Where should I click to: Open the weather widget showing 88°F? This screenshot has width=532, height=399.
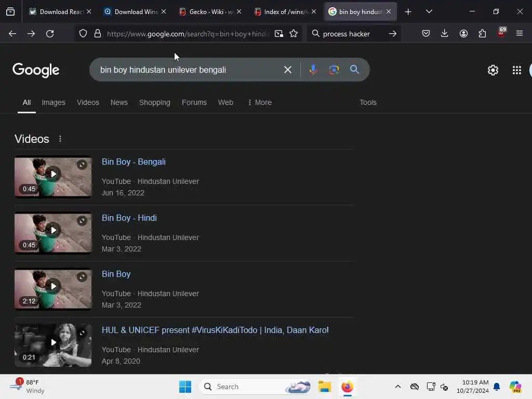click(27, 387)
